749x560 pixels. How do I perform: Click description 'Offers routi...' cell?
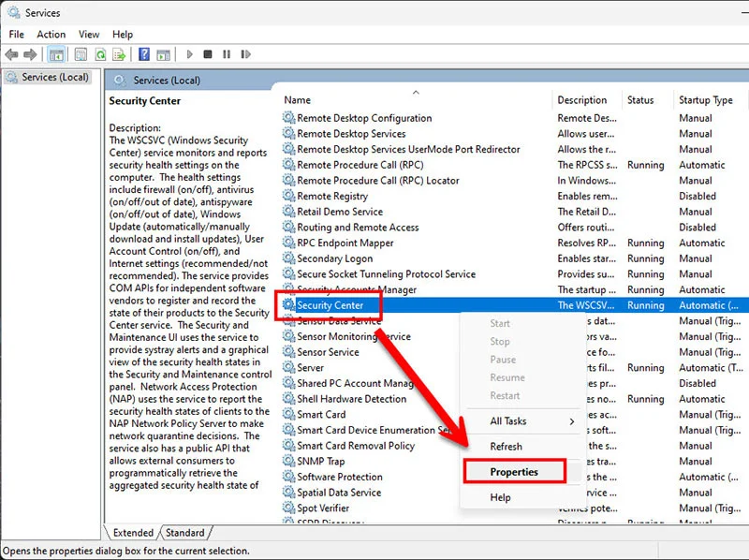click(x=586, y=227)
